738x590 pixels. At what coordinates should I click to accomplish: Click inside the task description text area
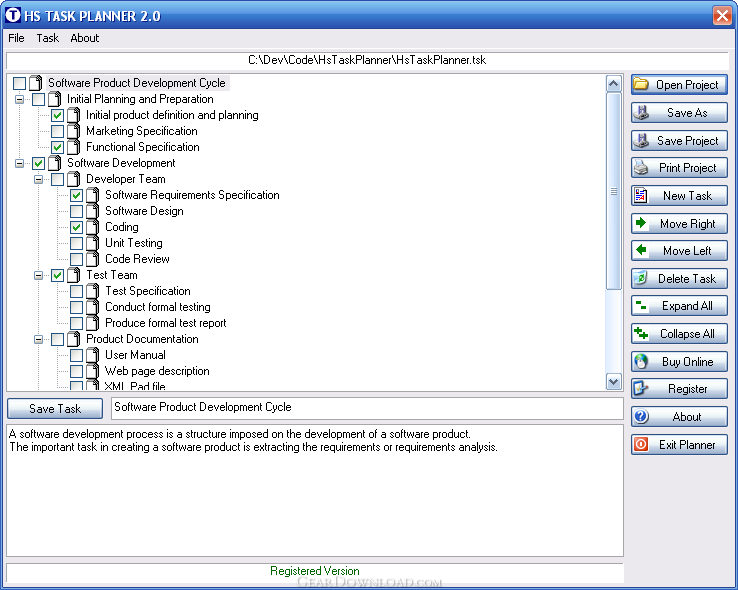(314, 490)
